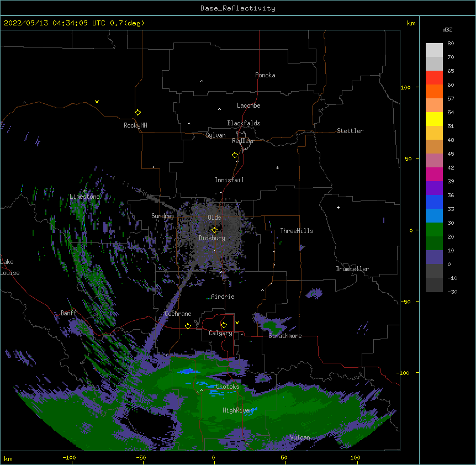Click the -100 tick on the bottom axis
476x465 pixels.
click(x=70, y=457)
